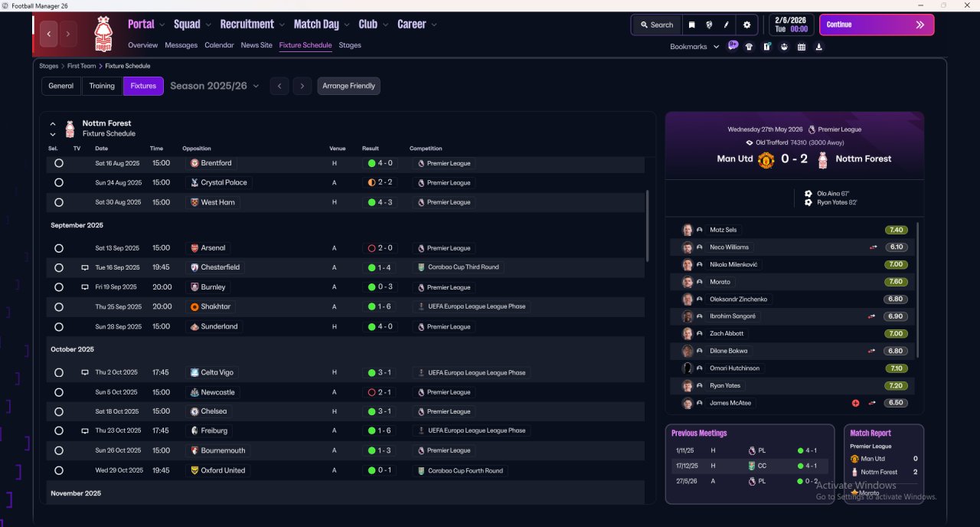Click the First Team breadcrumb link
Image resolution: width=980 pixels, height=527 pixels.
coord(82,66)
